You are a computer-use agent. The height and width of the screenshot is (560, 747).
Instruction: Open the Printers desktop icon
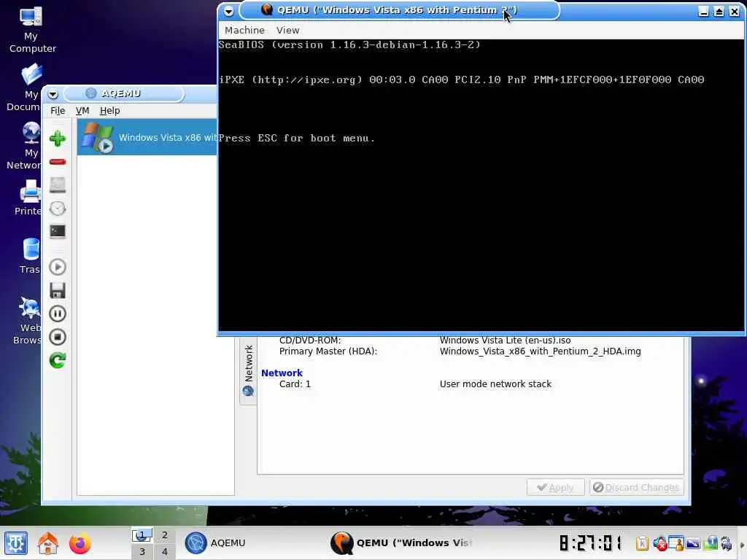point(28,198)
